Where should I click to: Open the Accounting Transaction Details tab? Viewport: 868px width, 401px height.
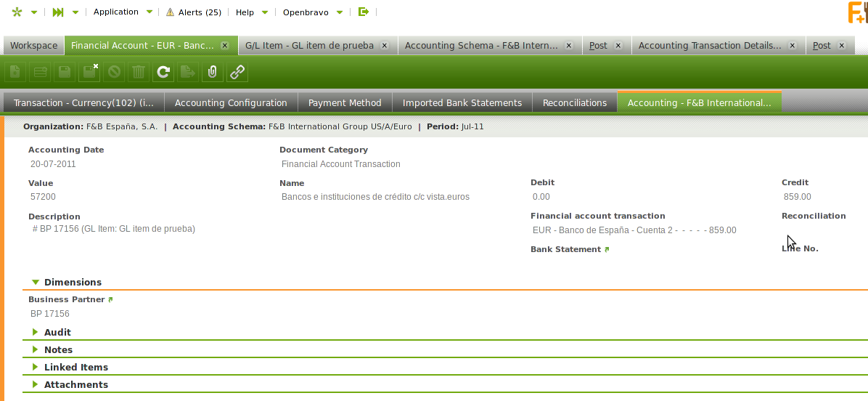pos(718,46)
